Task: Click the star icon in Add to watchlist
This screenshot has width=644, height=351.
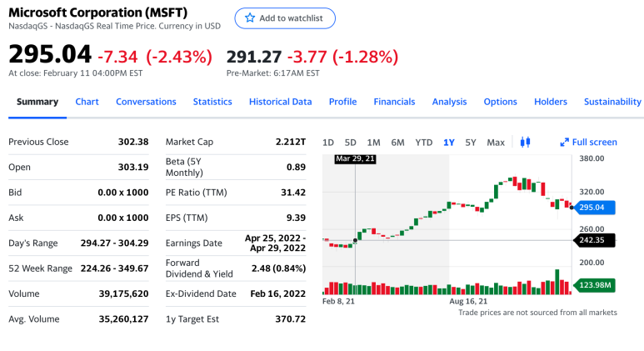Action: click(x=250, y=18)
